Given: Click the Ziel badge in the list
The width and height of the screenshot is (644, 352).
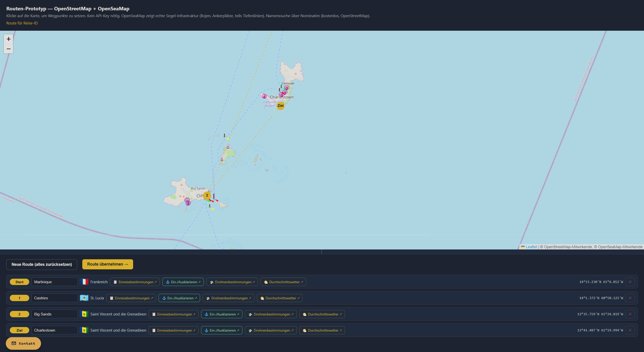Looking at the screenshot, I should click(19, 330).
